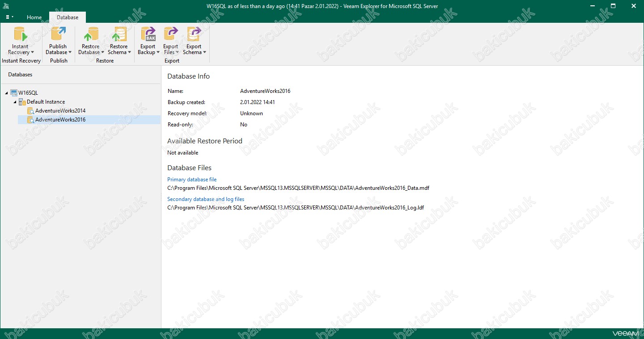Click the Not available restore period text

coord(182,153)
